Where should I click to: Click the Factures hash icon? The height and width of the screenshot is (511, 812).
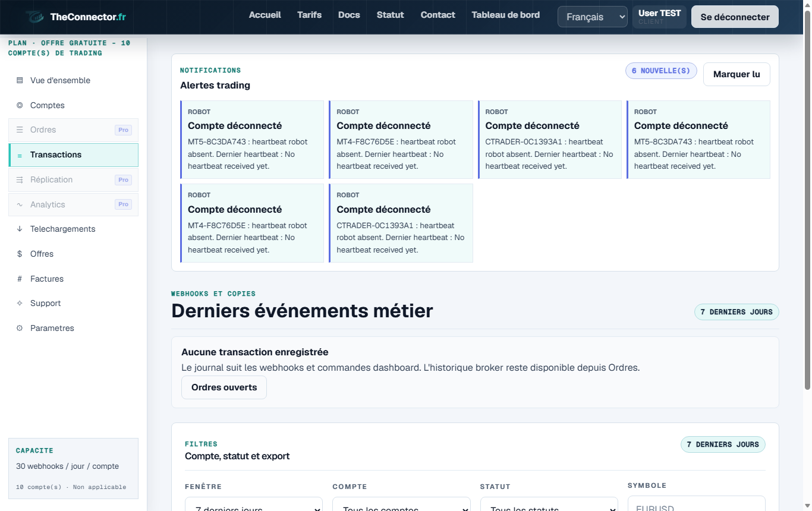coord(20,279)
